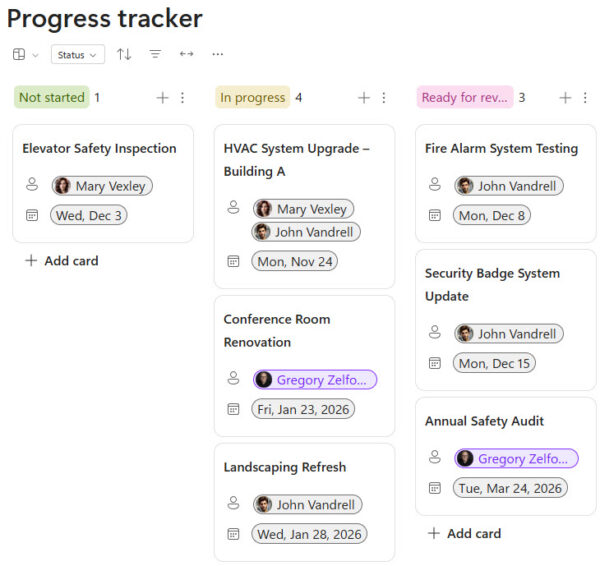Click plus icon in Ready for review header
This screenshot has height=566, width=600.
565,98
